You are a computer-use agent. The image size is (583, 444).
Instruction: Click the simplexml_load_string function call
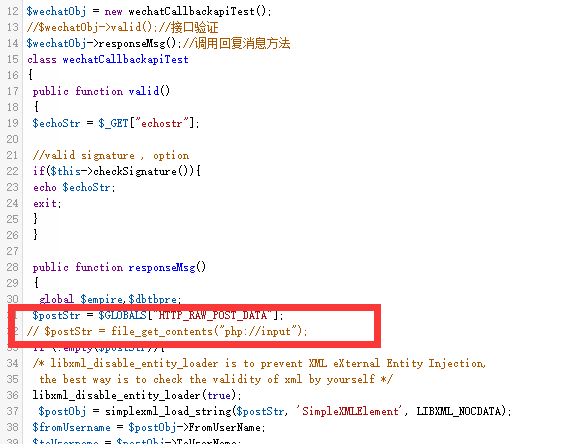click(169, 411)
